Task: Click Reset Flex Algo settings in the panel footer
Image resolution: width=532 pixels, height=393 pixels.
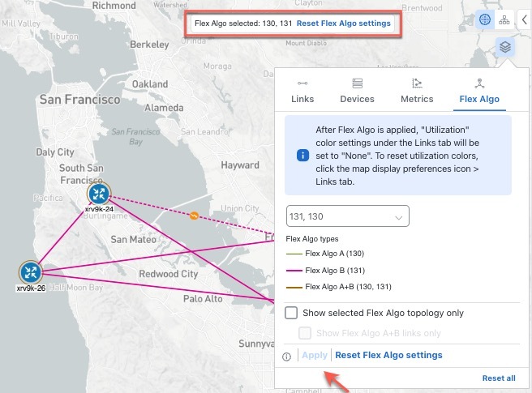Action: click(388, 355)
